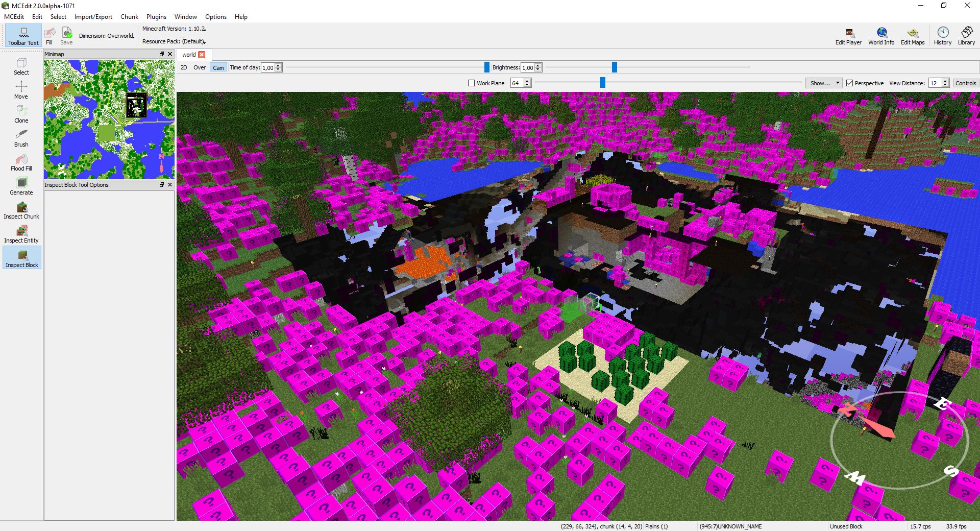980x531 pixels.
Task: Enable the Work Plane checkbox
Action: [x=472, y=83]
